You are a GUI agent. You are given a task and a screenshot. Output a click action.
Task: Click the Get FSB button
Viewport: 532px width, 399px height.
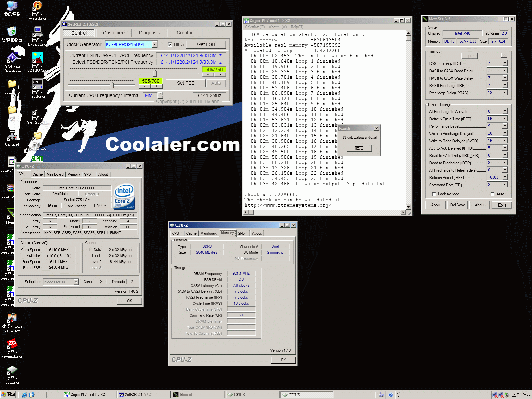click(x=206, y=44)
